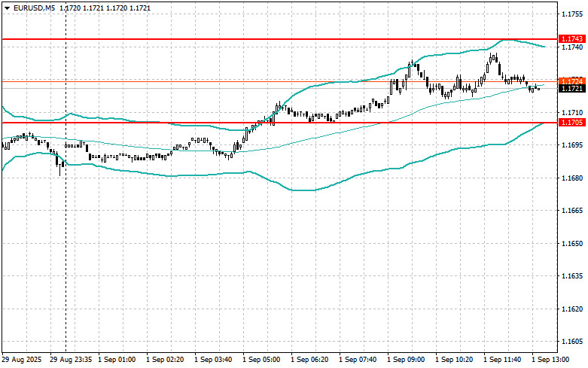Image resolution: width=588 pixels, height=368 pixels.
Task: Click the 1.1620 price scale value
Action: [x=572, y=309]
